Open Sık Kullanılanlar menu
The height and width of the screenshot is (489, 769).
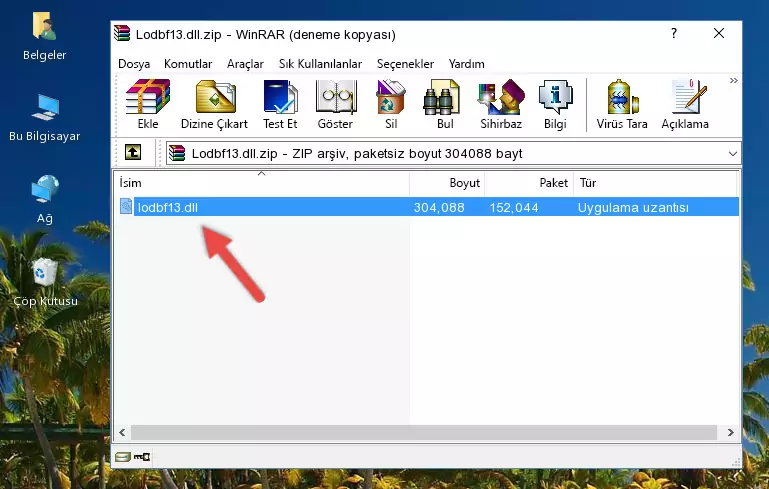pyautogui.click(x=320, y=64)
